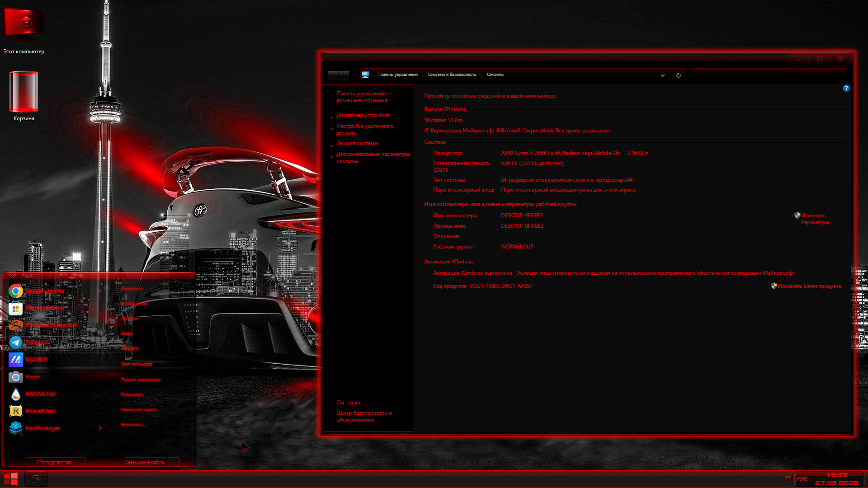
Task: Open Rainmeter water drop icon
Action: pyautogui.click(x=16, y=394)
